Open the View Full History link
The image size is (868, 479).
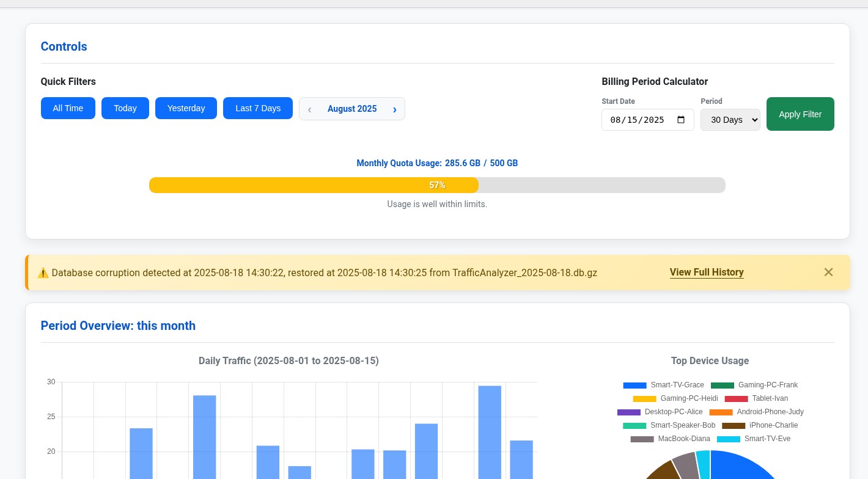pos(706,272)
